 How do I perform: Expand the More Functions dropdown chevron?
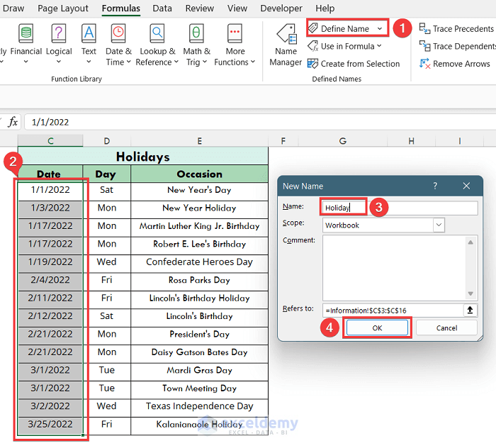253,62
